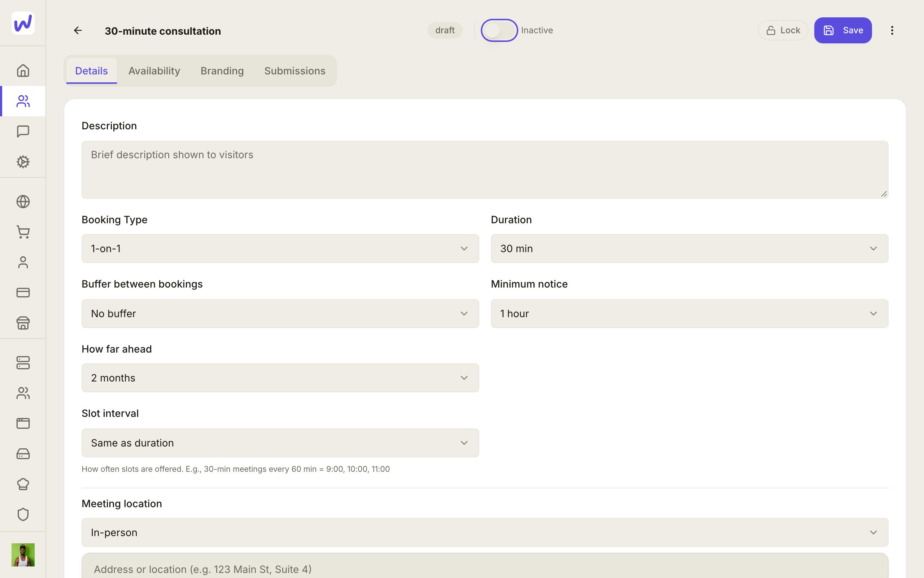Open the team members icon below server icon

[x=23, y=393]
